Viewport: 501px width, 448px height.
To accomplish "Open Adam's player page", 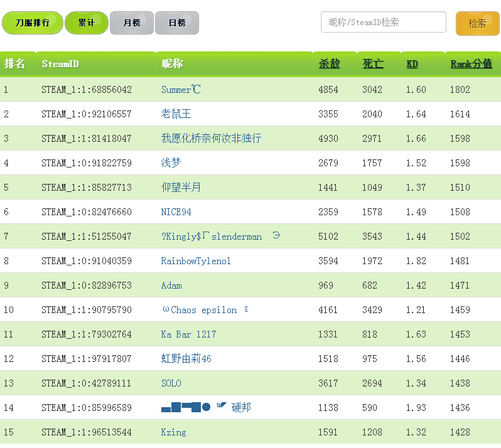I will [x=171, y=285].
